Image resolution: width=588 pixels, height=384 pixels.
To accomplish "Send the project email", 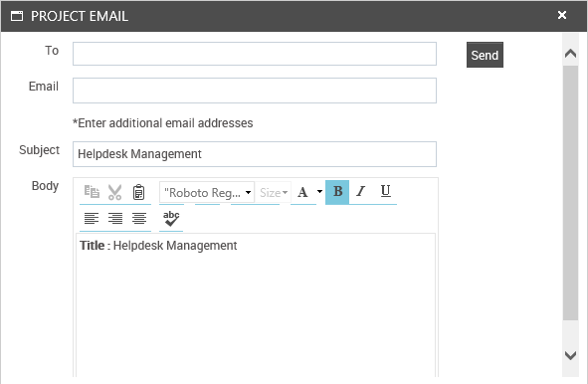I will [485, 55].
